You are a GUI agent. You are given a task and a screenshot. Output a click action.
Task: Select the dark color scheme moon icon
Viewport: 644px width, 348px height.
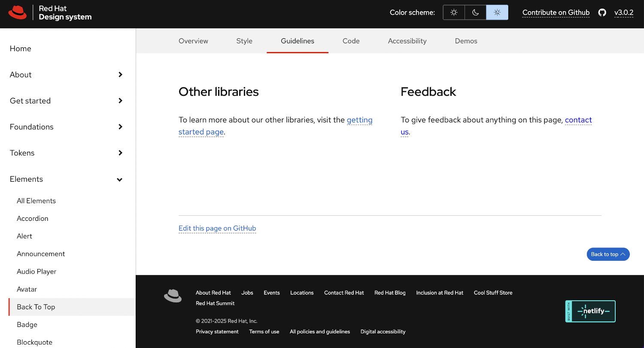(x=475, y=12)
